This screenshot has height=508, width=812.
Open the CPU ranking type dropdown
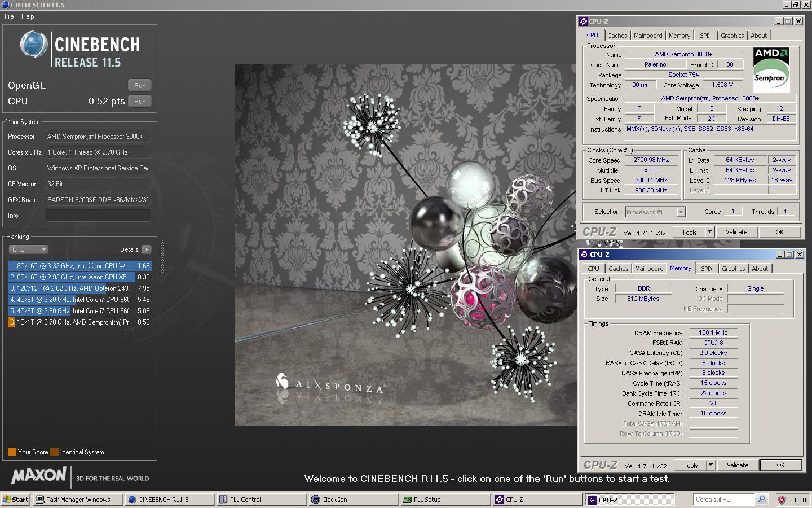(x=28, y=249)
